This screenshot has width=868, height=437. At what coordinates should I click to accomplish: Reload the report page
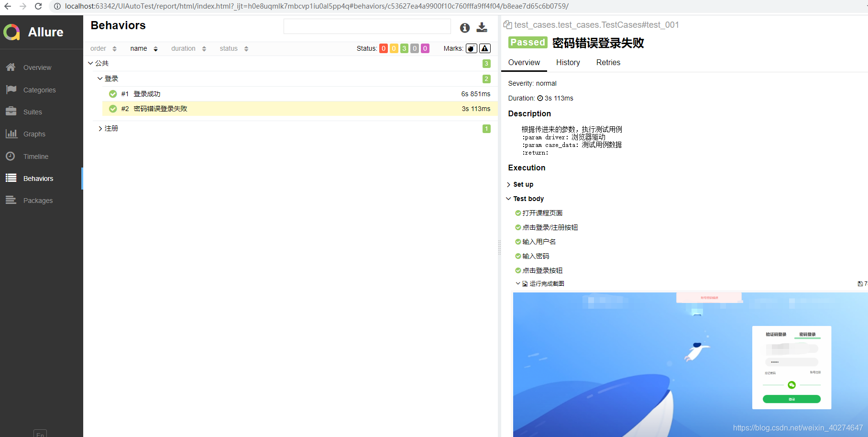click(x=38, y=6)
